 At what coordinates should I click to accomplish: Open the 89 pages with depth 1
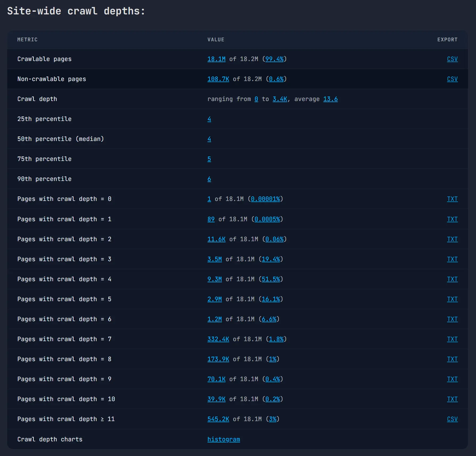[x=211, y=219]
